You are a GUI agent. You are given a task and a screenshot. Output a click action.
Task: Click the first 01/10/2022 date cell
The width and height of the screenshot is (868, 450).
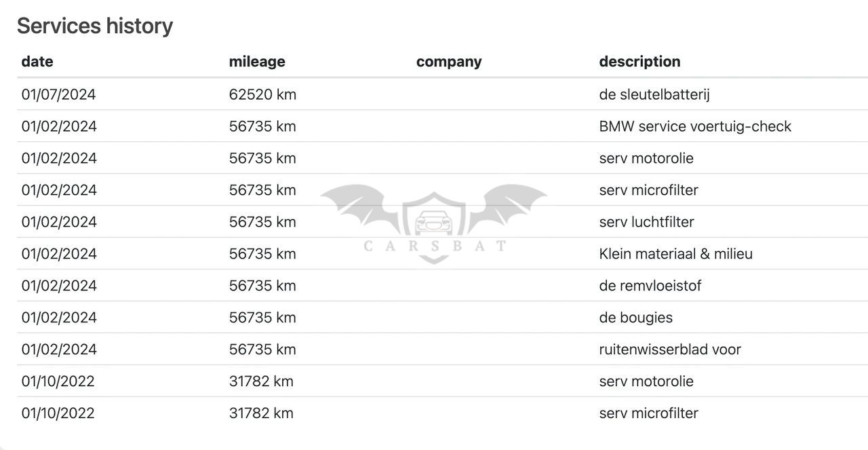(x=58, y=381)
